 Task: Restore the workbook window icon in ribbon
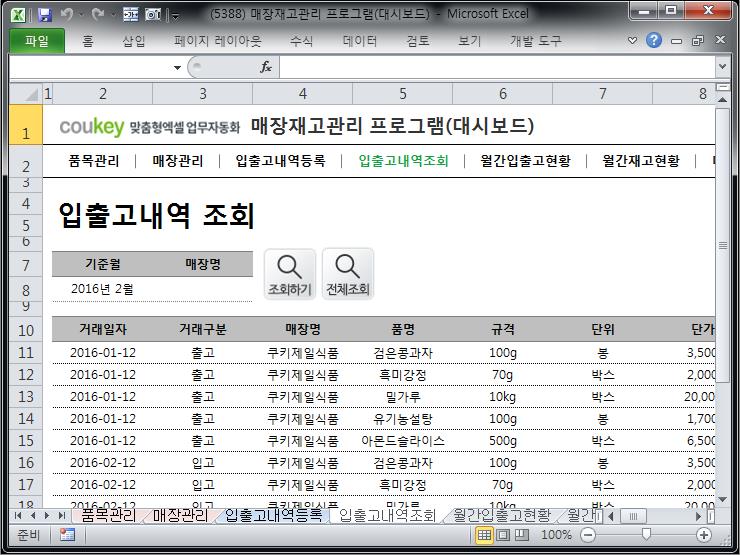coord(698,41)
